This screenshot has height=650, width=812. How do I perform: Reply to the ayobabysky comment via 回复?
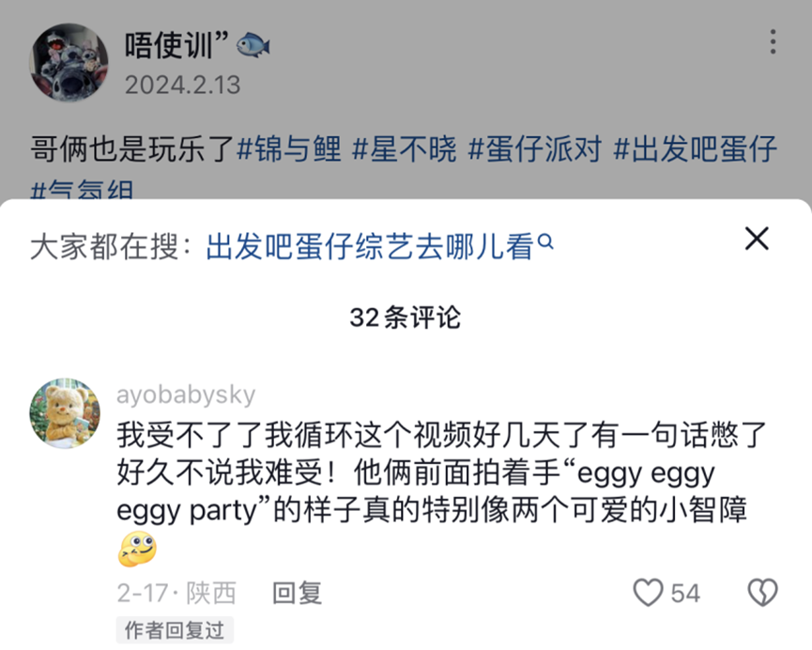[297, 593]
